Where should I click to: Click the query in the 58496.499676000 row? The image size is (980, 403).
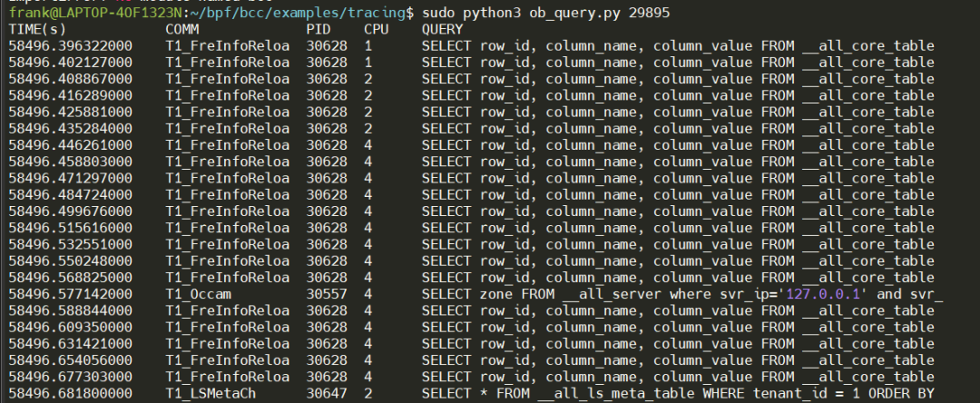(x=678, y=211)
